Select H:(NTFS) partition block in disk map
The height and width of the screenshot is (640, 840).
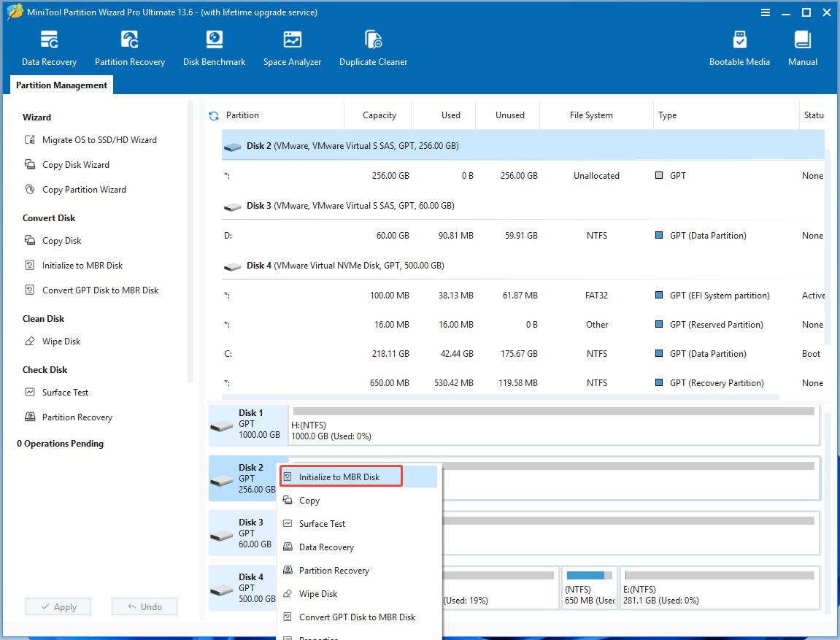[554, 425]
